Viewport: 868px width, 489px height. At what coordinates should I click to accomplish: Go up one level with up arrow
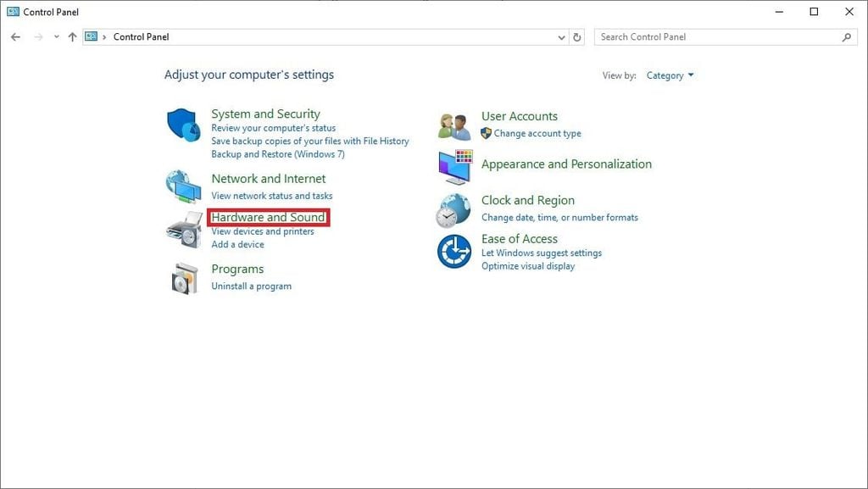(72, 37)
